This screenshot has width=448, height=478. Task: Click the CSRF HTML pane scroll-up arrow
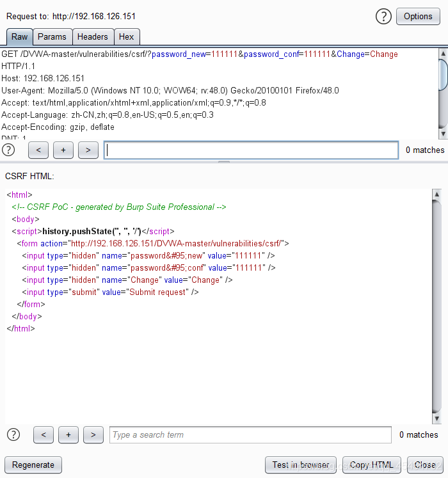436,194
